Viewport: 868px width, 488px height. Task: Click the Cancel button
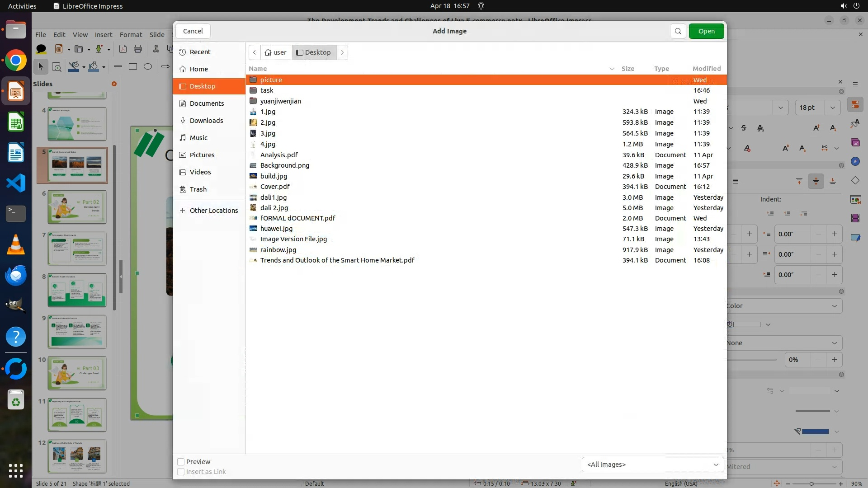point(193,31)
